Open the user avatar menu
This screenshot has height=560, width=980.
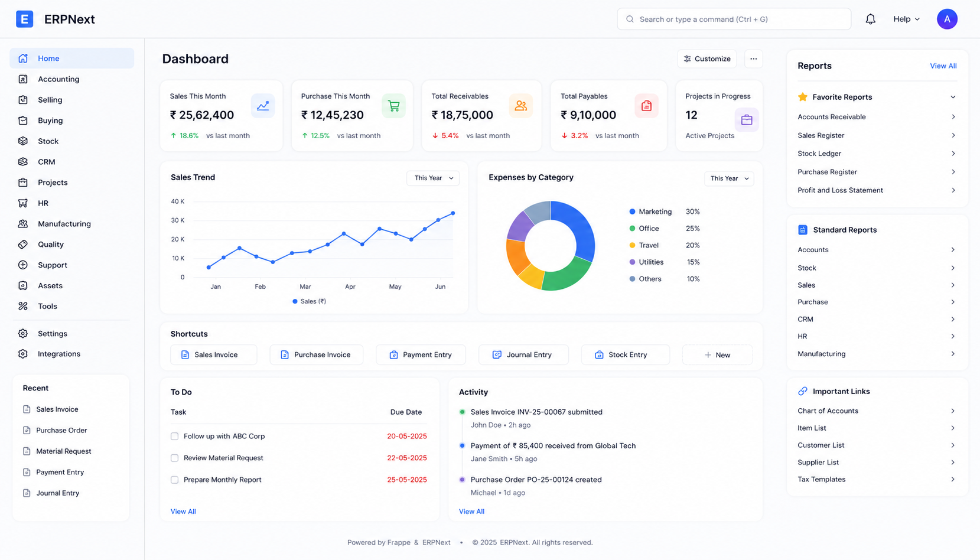[947, 19]
